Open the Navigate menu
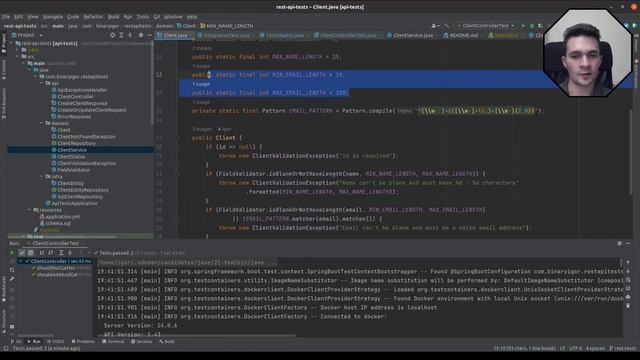Screen dimensions: 640x360 coord(53,17)
